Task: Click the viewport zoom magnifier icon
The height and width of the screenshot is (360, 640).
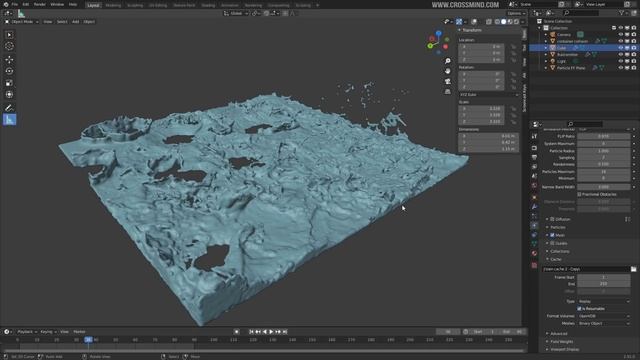Action: coord(448,61)
